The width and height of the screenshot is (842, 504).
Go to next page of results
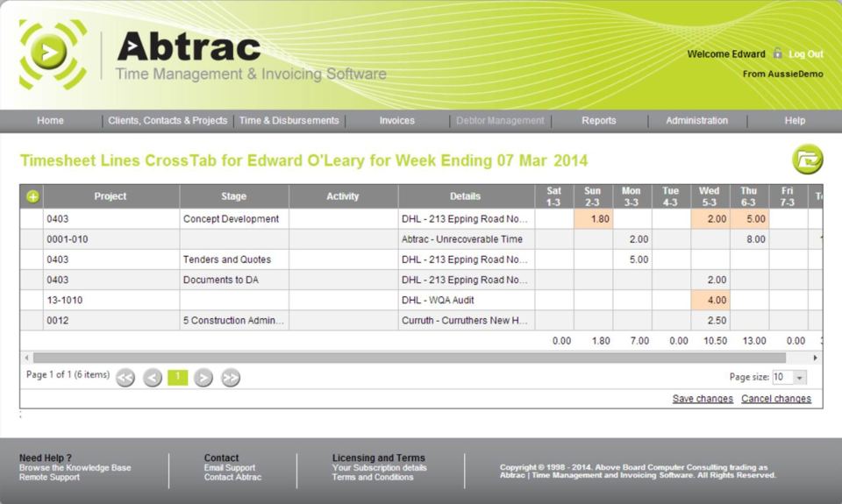203,378
